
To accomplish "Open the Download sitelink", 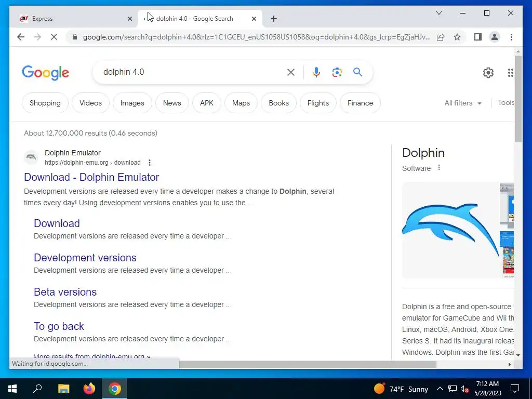I will (57, 223).
